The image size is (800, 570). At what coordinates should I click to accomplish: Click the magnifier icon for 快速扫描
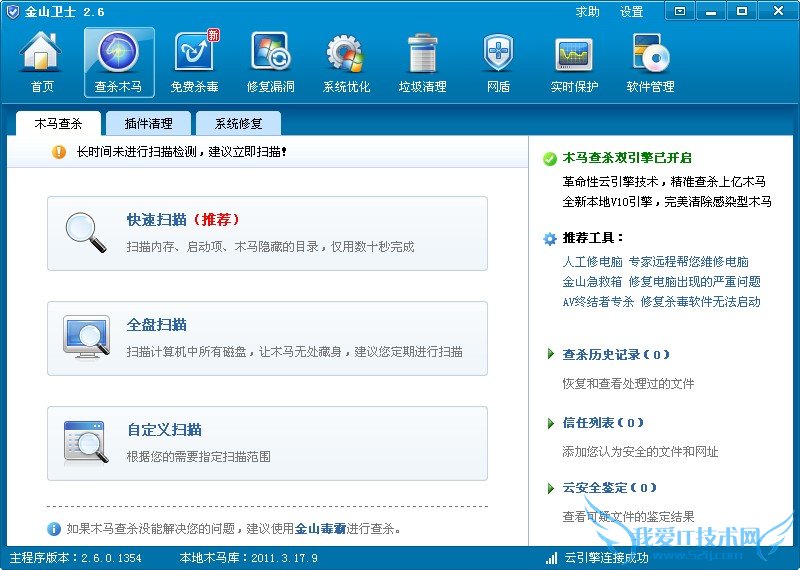86,233
